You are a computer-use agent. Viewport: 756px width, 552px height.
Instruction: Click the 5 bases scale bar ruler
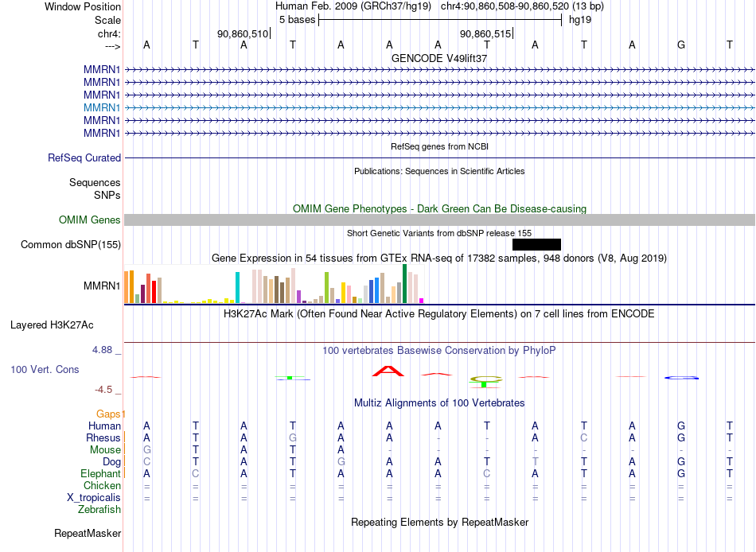pyautogui.click(x=440, y=20)
